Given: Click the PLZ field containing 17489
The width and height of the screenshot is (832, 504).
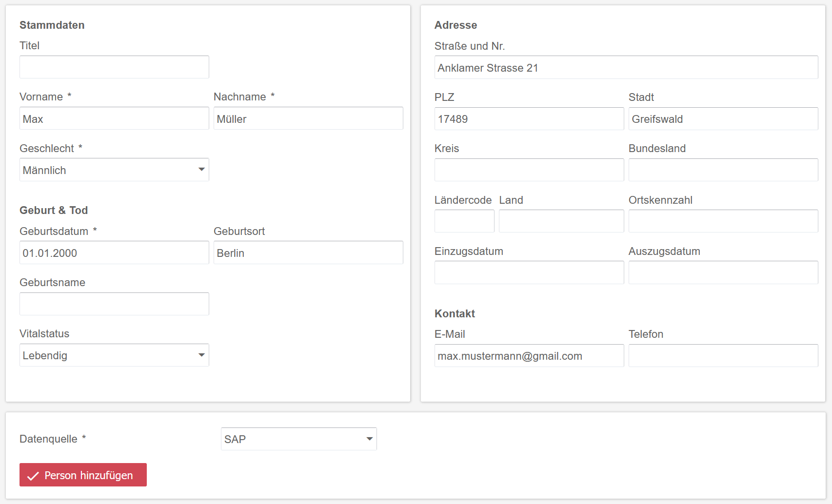Looking at the screenshot, I should [529, 118].
